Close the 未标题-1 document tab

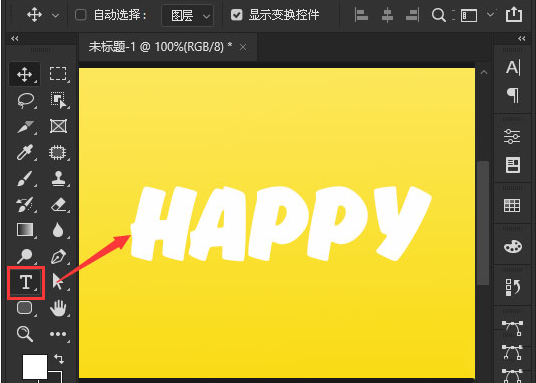pyautogui.click(x=243, y=47)
